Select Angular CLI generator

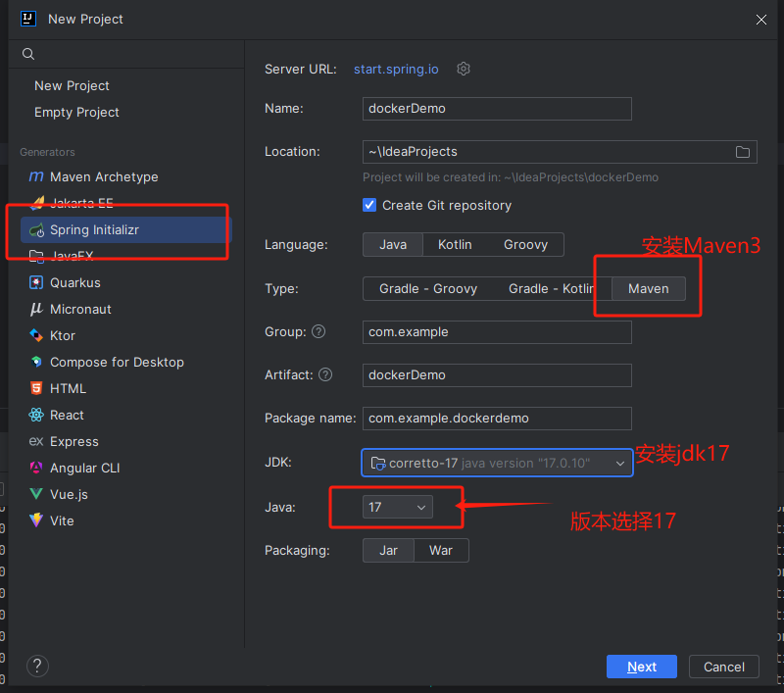click(126, 469)
